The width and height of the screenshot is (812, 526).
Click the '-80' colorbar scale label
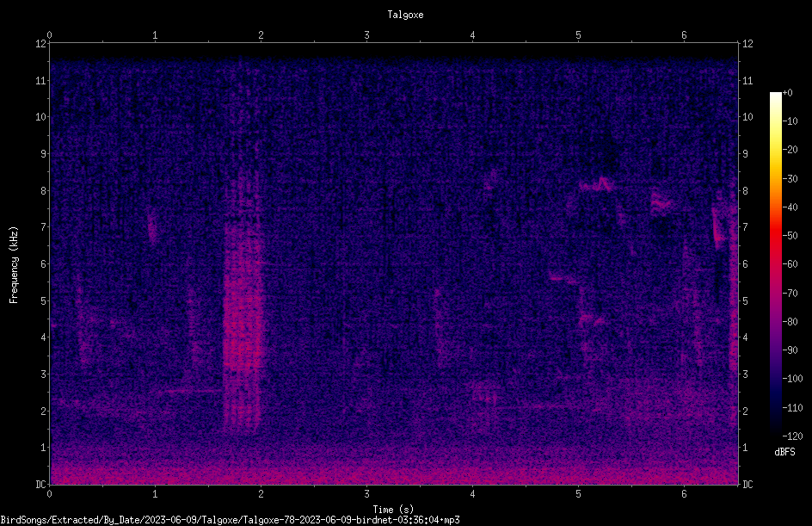pos(790,321)
